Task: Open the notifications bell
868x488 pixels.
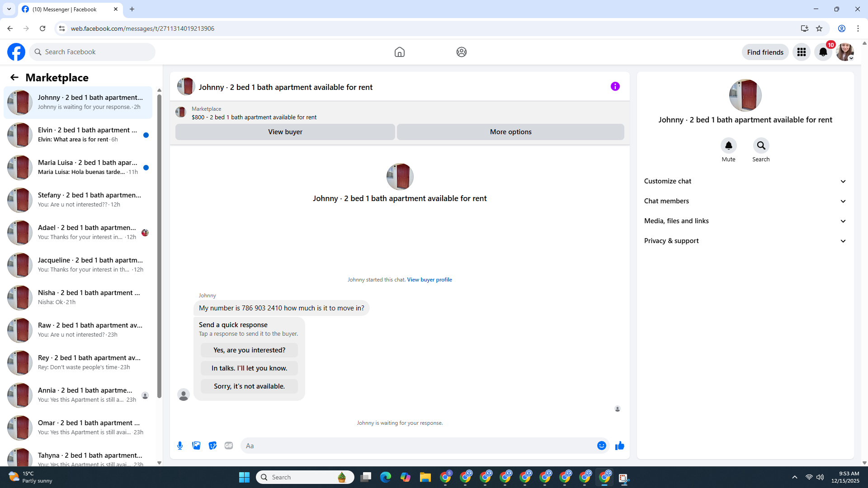Action: 823,52
